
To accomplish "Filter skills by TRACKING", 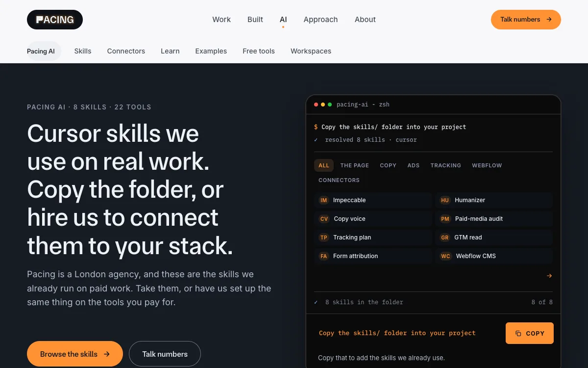I will coord(446,165).
